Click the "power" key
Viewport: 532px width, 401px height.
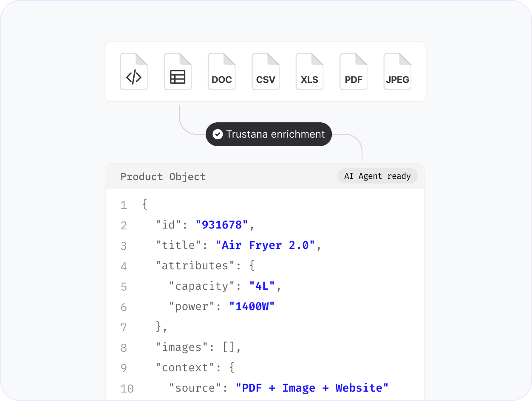(192, 306)
